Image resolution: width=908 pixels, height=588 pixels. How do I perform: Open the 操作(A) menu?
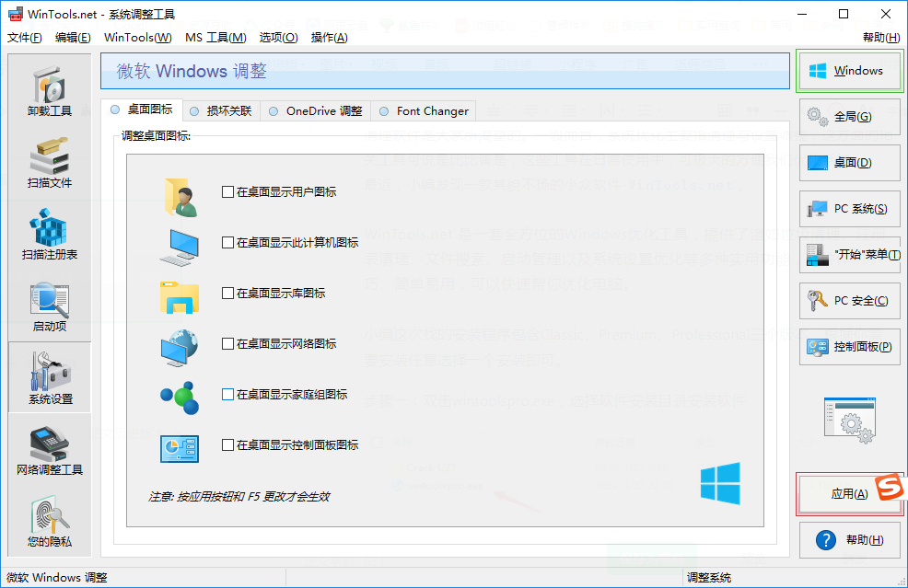pos(329,38)
